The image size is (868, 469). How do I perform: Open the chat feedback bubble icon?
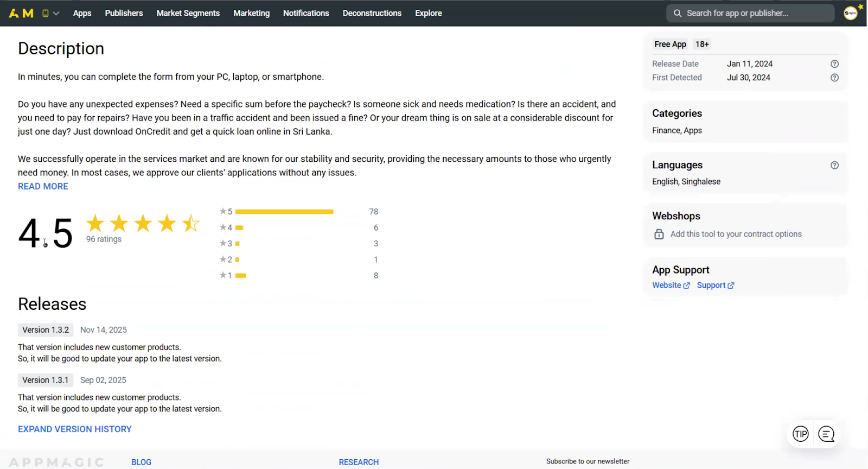click(x=826, y=434)
